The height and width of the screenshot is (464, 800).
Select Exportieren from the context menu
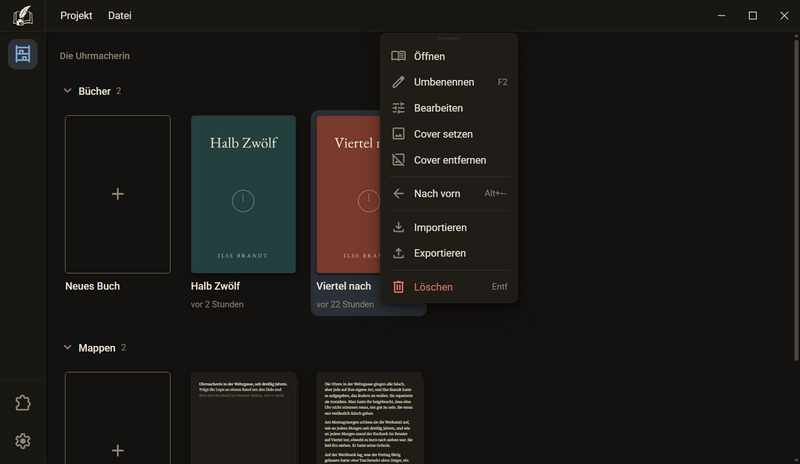[449, 253]
